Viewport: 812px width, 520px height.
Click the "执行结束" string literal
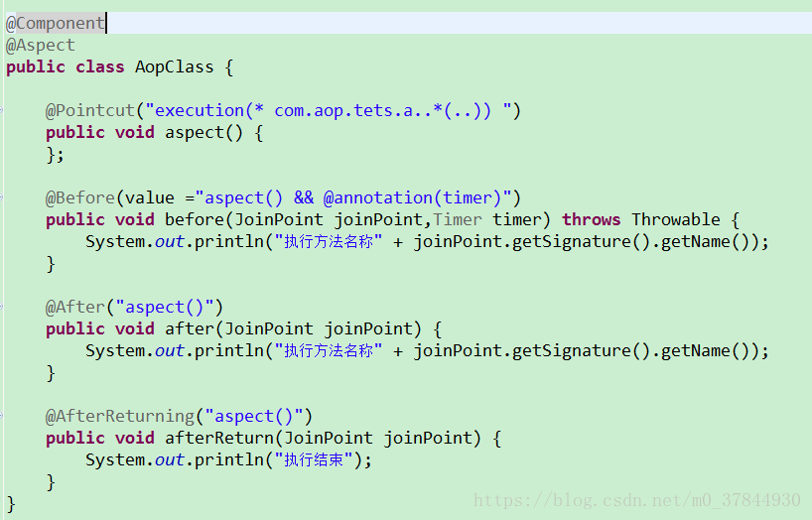(x=314, y=459)
